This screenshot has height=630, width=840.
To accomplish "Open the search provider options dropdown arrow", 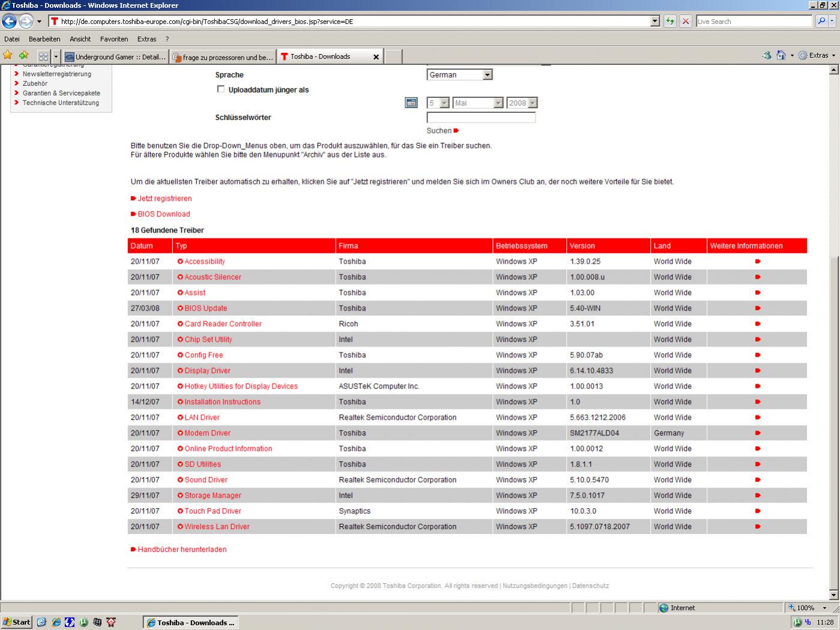I will coord(833,21).
